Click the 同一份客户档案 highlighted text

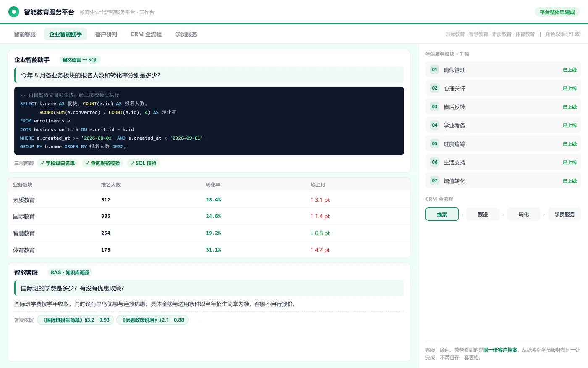point(500,350)
